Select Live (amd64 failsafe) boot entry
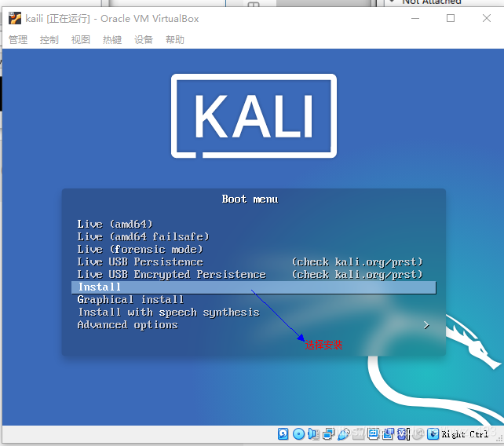Screen dimensions: 504x446 pyautogui.click(x=143, y=236)
